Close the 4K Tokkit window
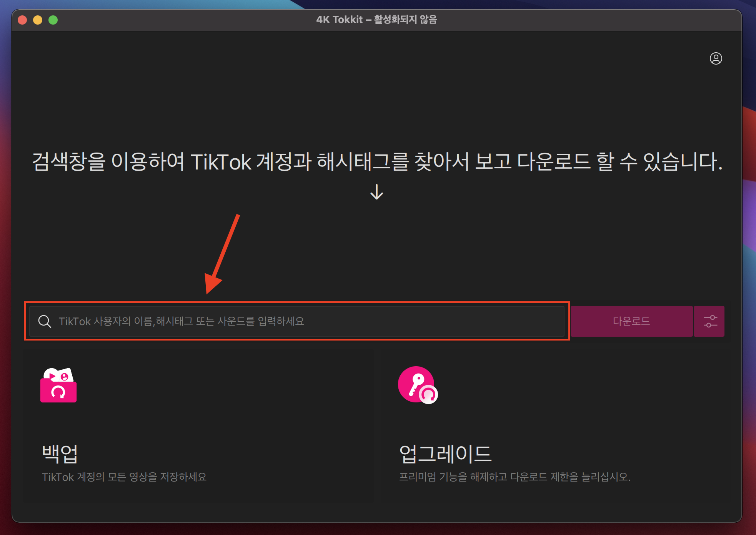The width and height of the screenshot is (756, 535). (22, 20)
